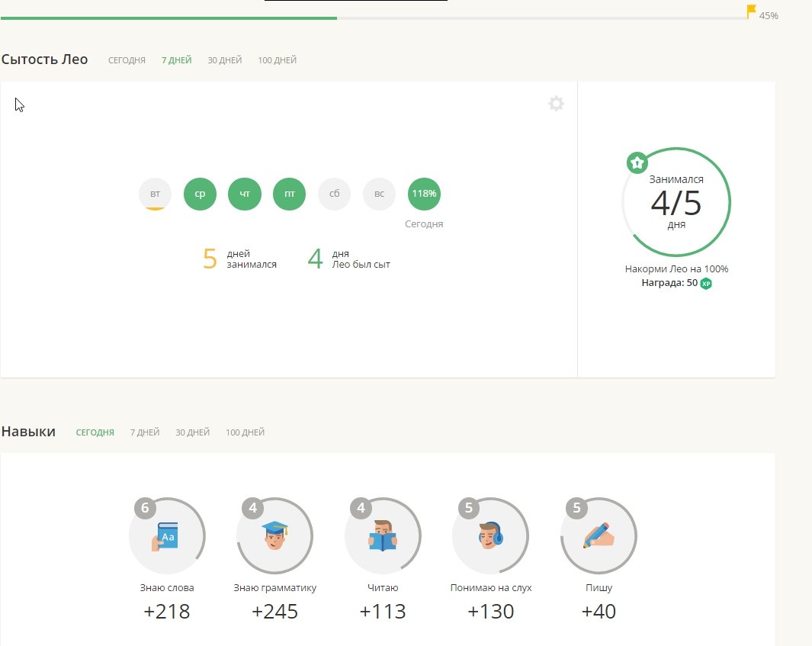Click today's 118% satiety circle
This screenshot has height=646, width=812.
click(424, 194)
